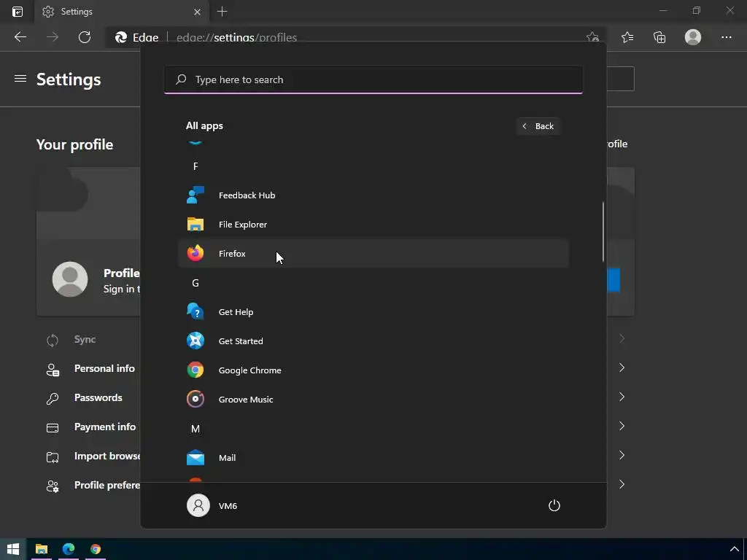Viewport: 747px width, 560px height.
Task: Expand Import browser data chevron
Action: tap(622, 455)
